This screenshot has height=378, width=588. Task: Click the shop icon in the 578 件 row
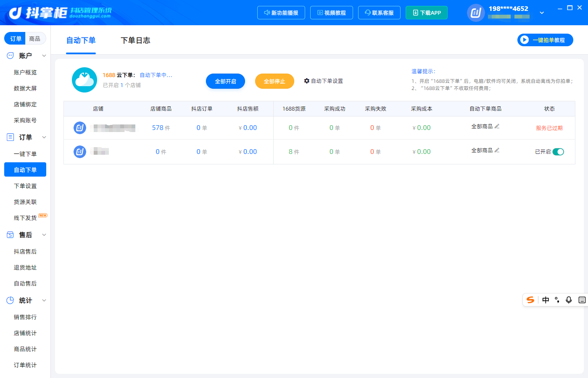(x=80, y=128)
